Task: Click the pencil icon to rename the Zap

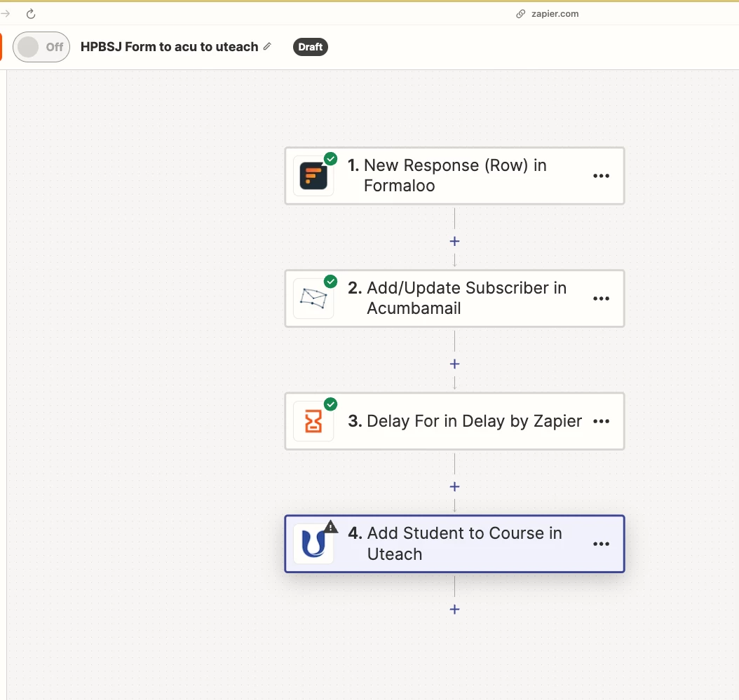Action: click(x=267, y=46)
